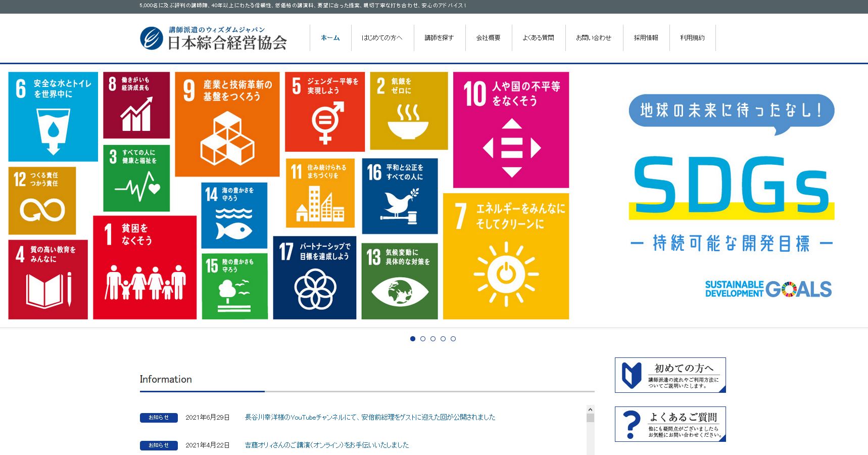Viewport: 868px width, 455px height.
Task: Open the はじめての方へ menu item
Action: point(382,38)
